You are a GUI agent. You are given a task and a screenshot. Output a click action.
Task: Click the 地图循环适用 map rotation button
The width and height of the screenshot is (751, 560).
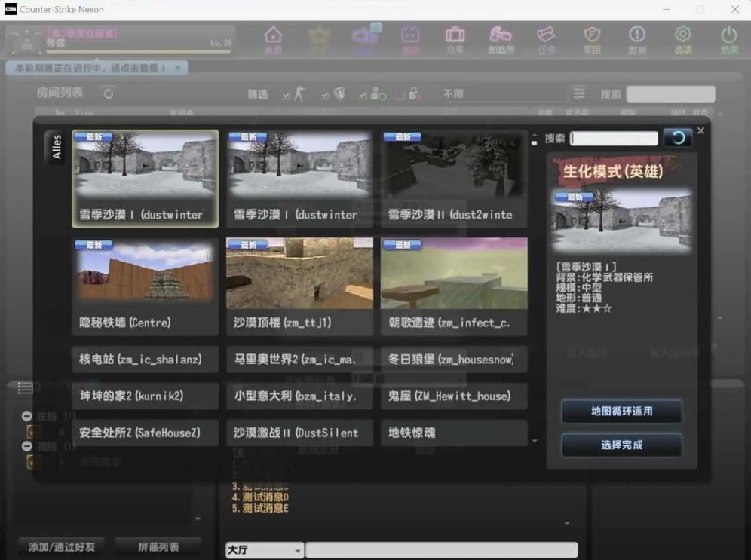[621, 412]
